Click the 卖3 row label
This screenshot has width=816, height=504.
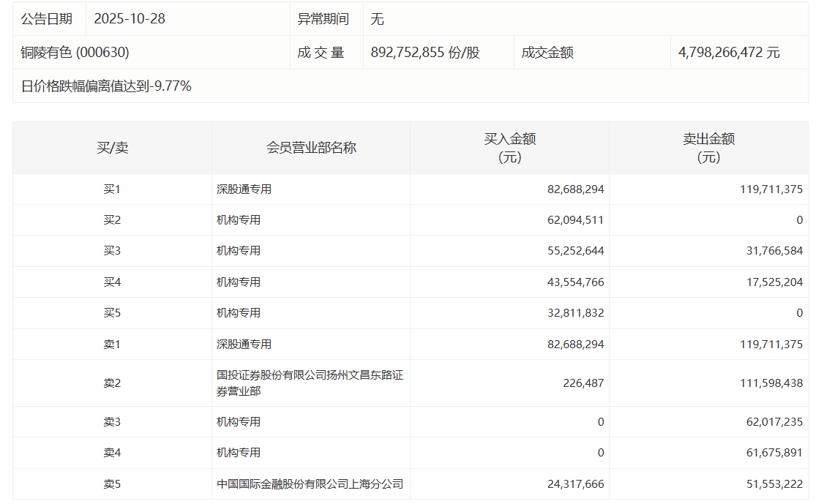click(x=112, y=422)
